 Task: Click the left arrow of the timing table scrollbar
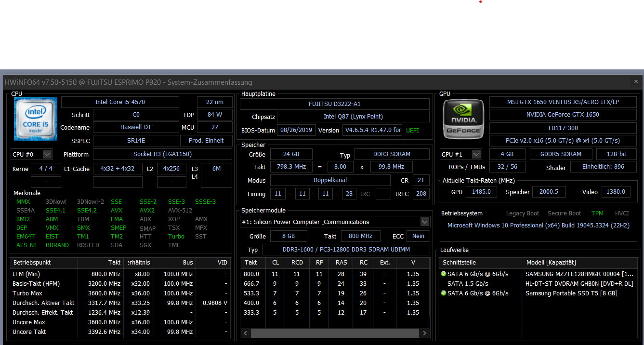[246, 333]
